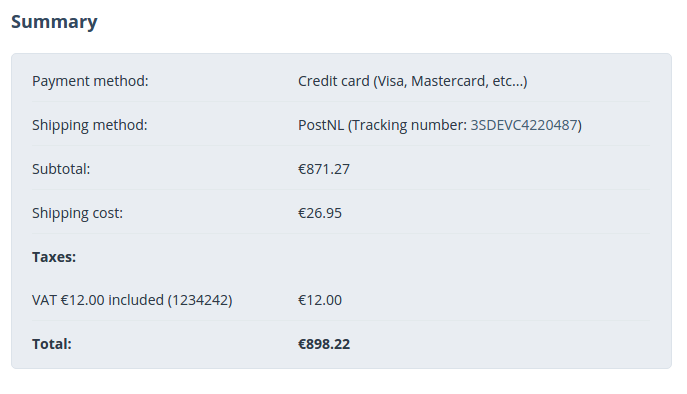
Task: Click the Summary heading
Action: pyautogui.click(x=54, y=22)
